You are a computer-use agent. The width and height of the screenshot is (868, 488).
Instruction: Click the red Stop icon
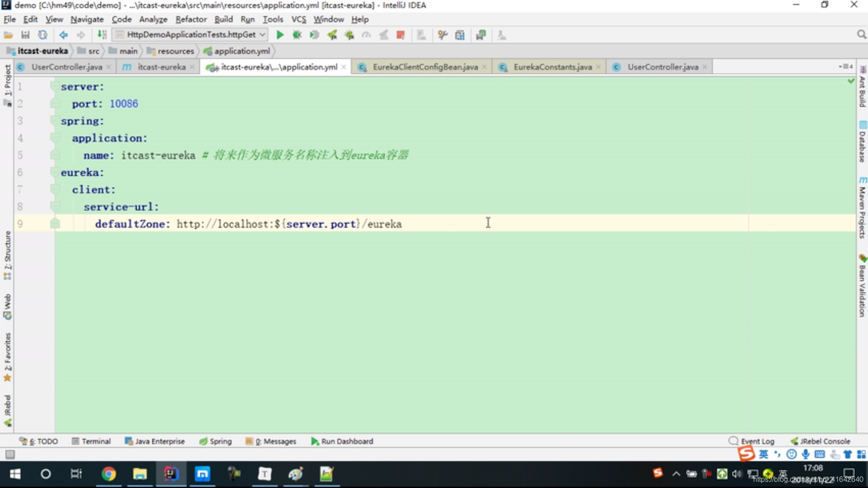tap(401, 35)
